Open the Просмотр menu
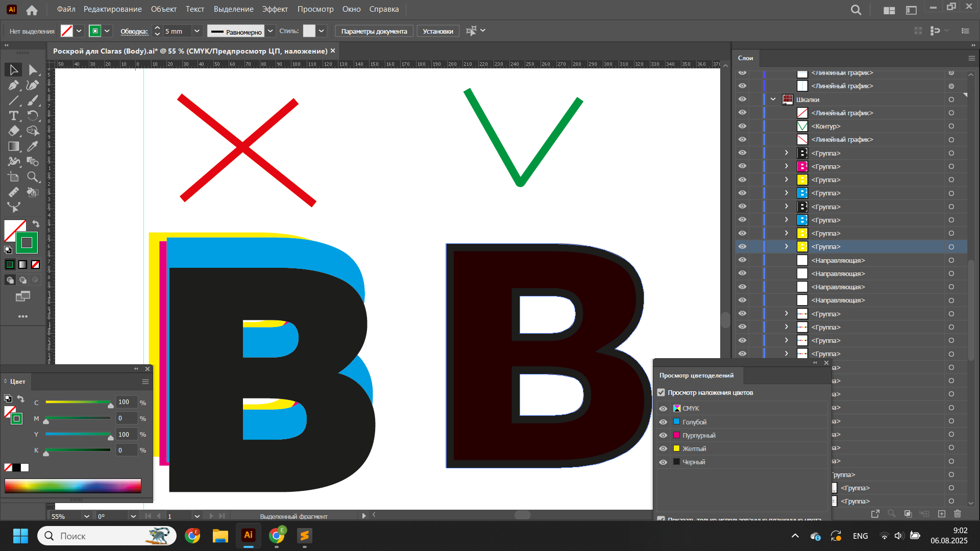 point(315,9)
